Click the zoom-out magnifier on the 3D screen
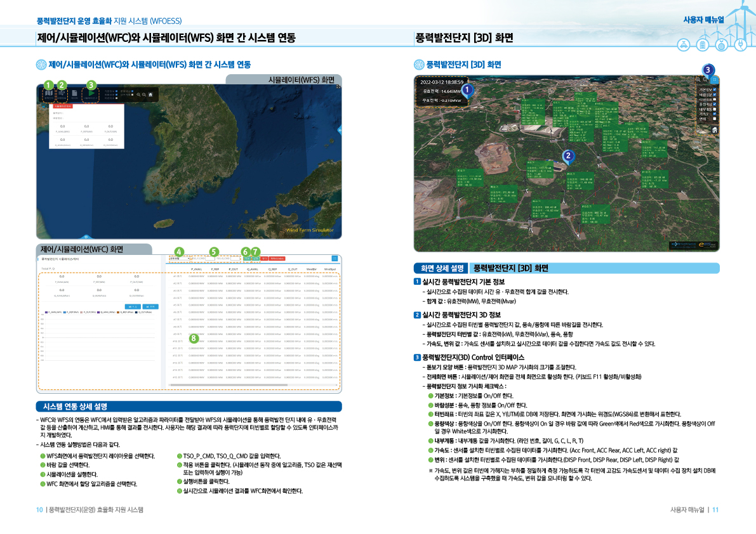 [705, 79]
